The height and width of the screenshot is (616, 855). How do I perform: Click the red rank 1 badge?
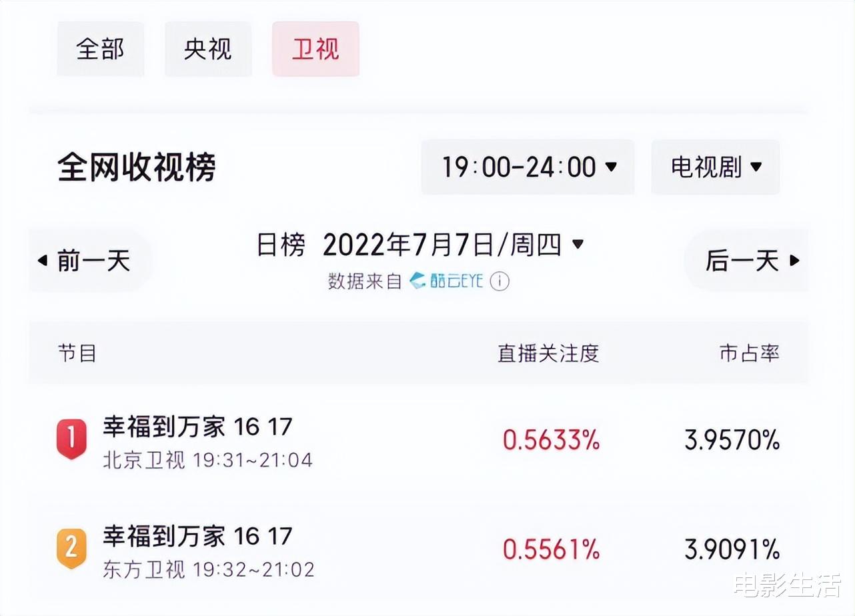pyautogui.click(x=71, y=439)
